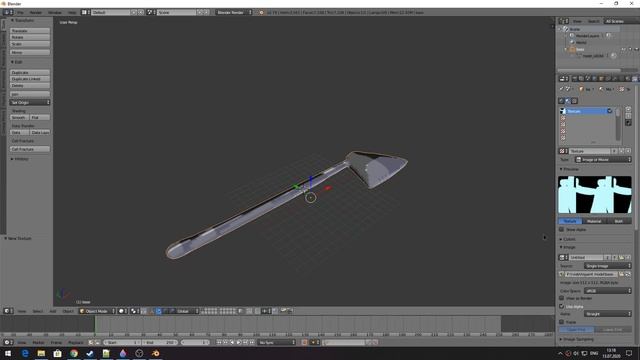Reload image icon next to file path
640x360 pixels.
(x=628, y=274)
